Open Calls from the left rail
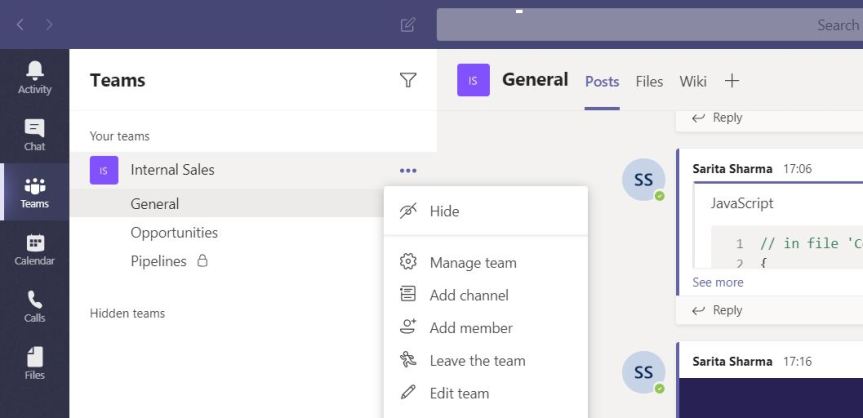 point(34,307)
